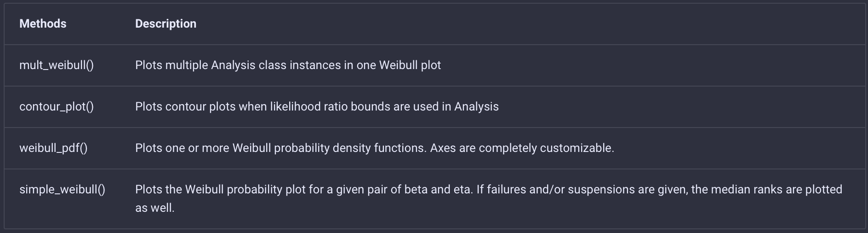Click the description starting "Plots contour plots"

tap(317, 107)
